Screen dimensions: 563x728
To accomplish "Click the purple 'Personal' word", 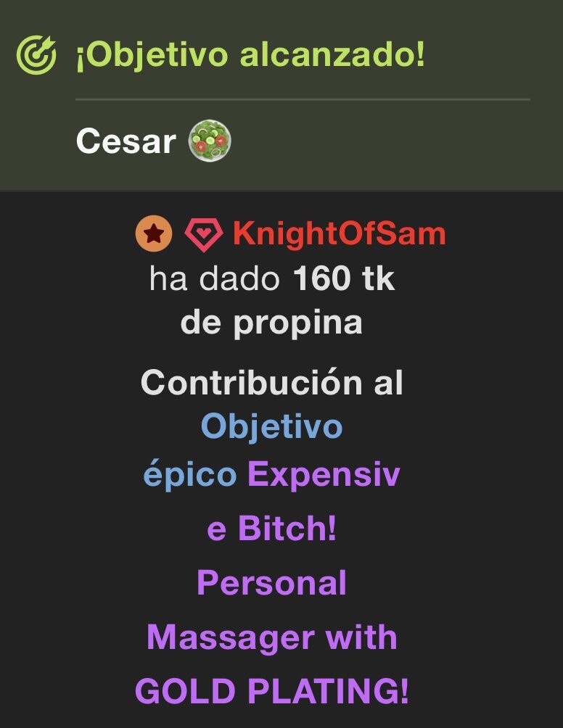I will point(272,583).
